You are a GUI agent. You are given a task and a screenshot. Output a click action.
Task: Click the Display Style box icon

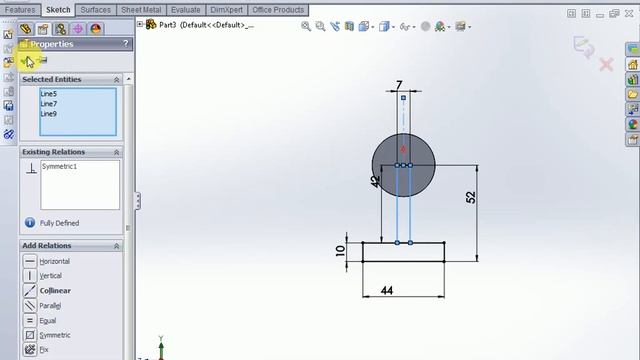coord(384,27)
